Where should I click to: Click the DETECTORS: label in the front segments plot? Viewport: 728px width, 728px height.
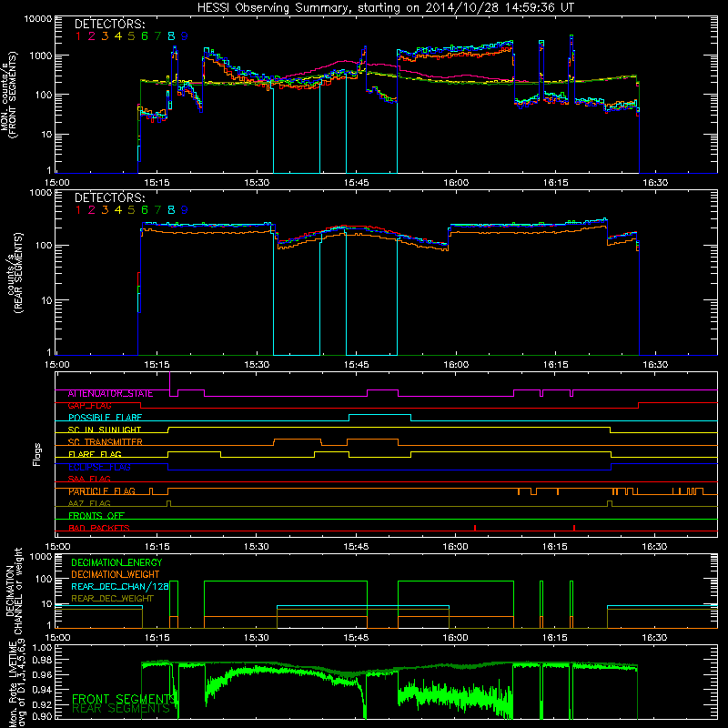pos(109,24)
